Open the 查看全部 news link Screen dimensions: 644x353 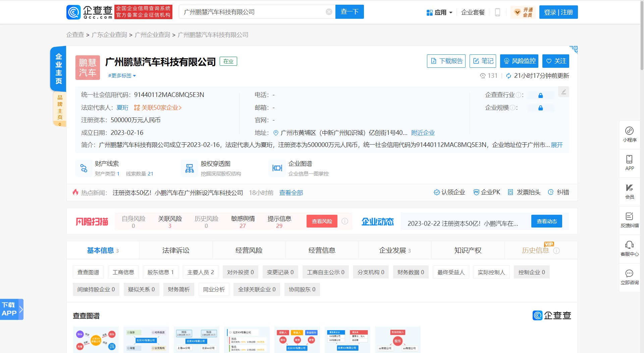(291, 193)
